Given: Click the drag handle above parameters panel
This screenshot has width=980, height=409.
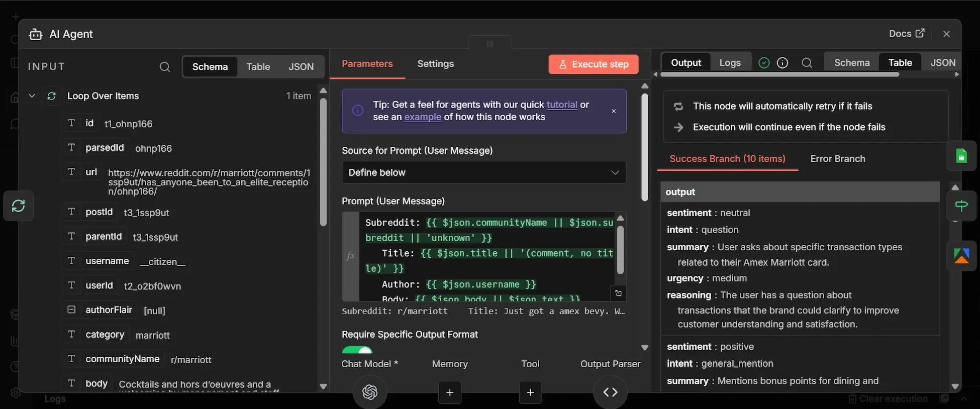Looking at the screenshot, I should (x=490, y=44).
